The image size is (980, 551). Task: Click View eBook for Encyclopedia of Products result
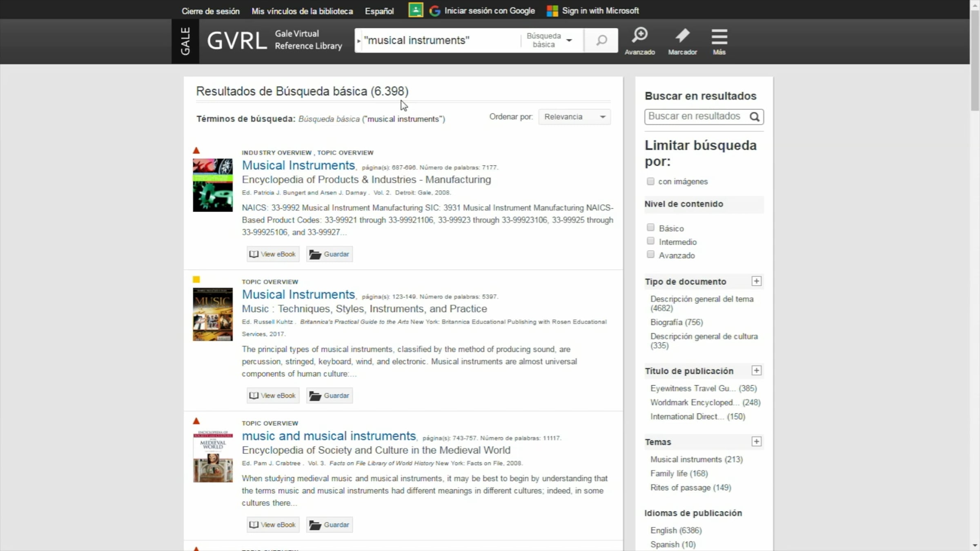[x=273, y=254]
